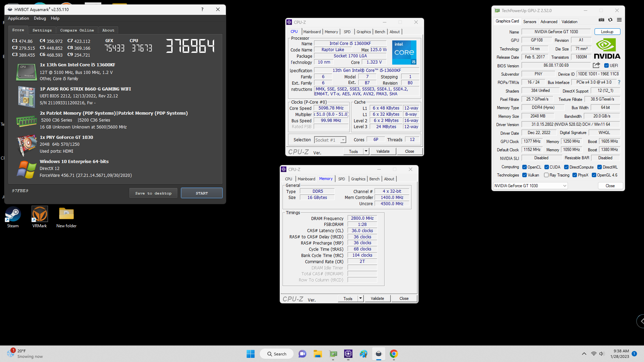The height and width of the screenshot is (362, 644).
Task: Open the Application menu in Aquamark
Action: tap(18, 18)
